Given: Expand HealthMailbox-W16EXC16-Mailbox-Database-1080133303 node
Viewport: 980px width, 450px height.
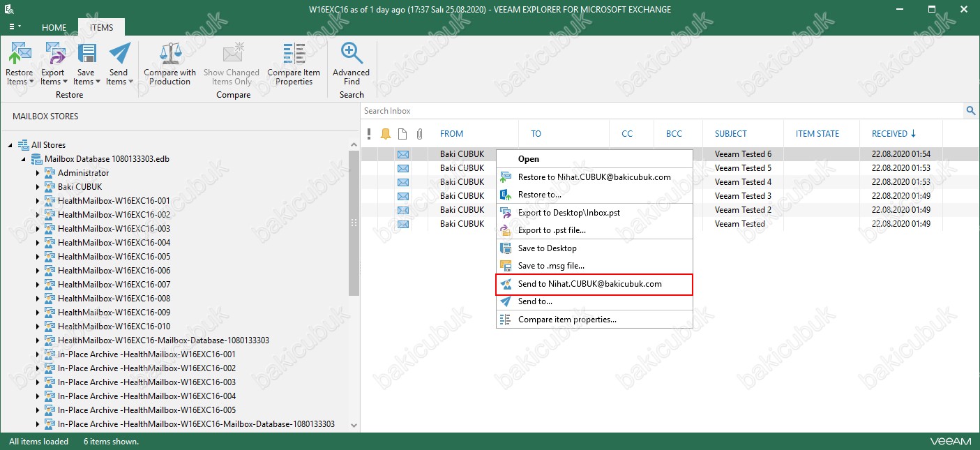Looking at the screenshot, I should [38, 340].
